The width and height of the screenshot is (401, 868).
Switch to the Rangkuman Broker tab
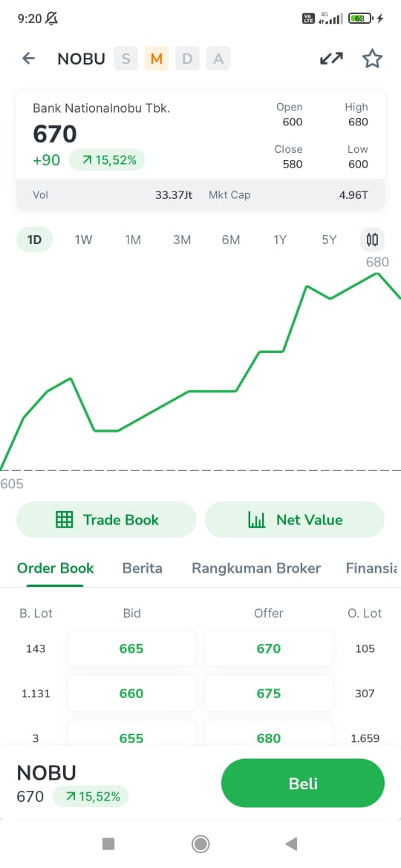256,568
